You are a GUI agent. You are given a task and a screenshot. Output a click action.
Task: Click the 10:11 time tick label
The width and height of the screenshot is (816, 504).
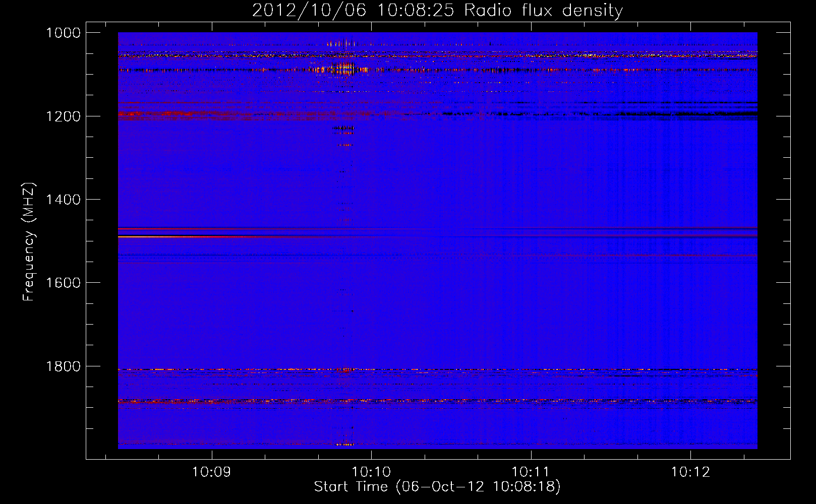530,472
